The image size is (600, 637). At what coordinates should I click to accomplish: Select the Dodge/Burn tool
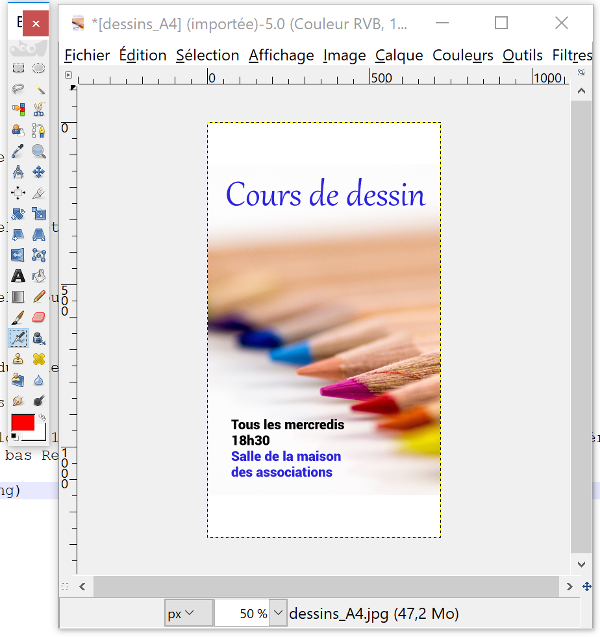[x=39, y=401]
